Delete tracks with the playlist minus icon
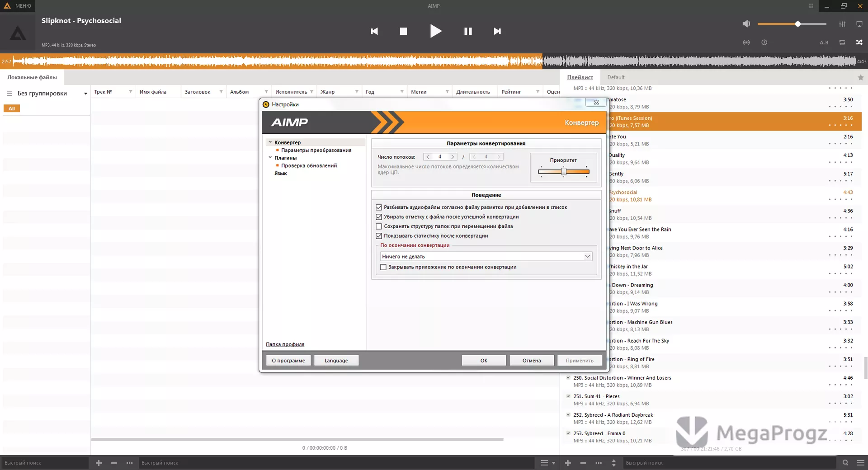 coord(583,463)
